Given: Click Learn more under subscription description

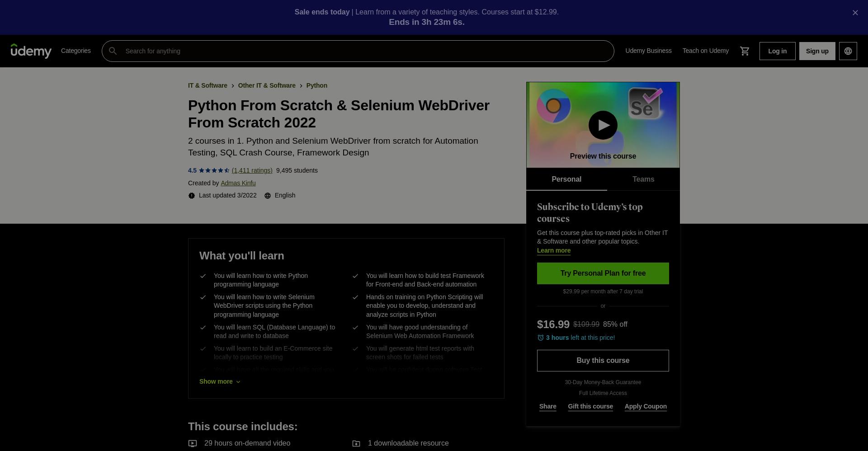Looking at the screenshot, I should point(553,250).
